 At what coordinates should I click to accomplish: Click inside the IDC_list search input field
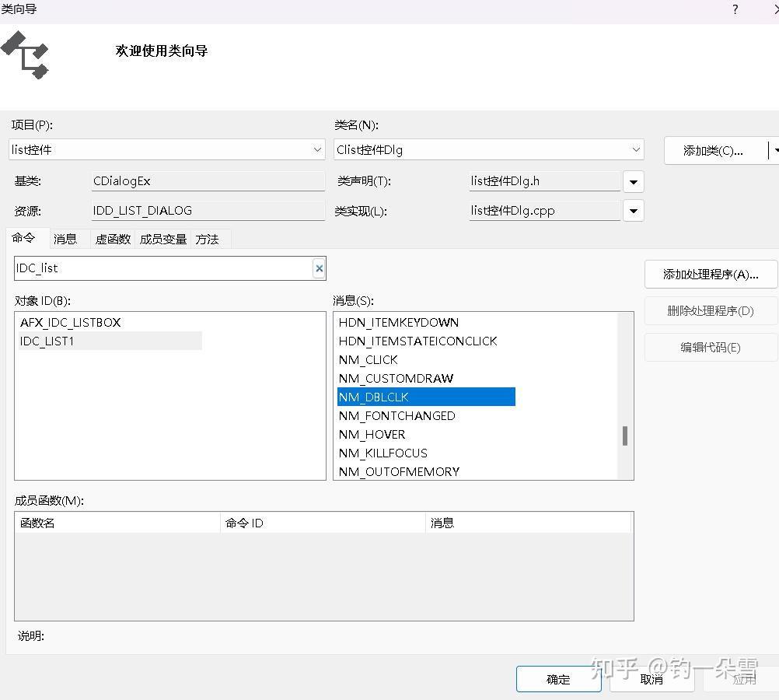155,268
